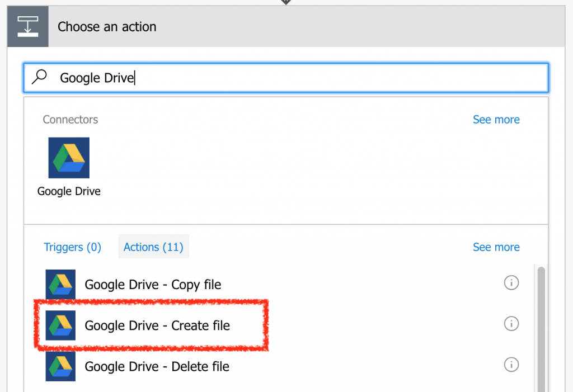Click the Connectors section heading

[70, 120]
